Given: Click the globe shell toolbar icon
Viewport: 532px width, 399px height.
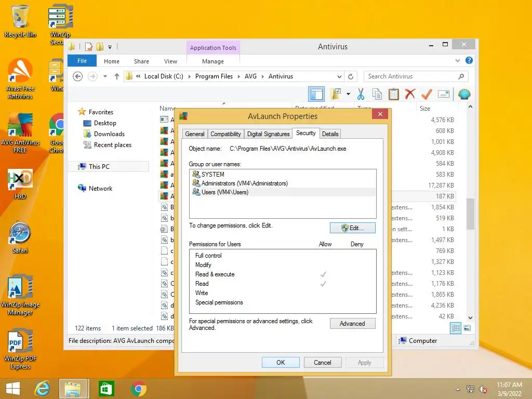Looking at the screenshot, I should [464, 94].
